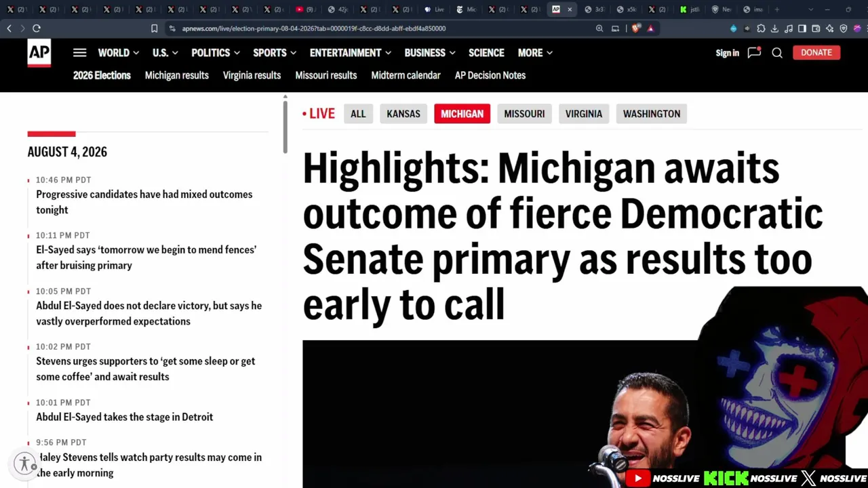Open the AP hamburger menu
This screenshot has width=868, height=488.
point(80,53)
